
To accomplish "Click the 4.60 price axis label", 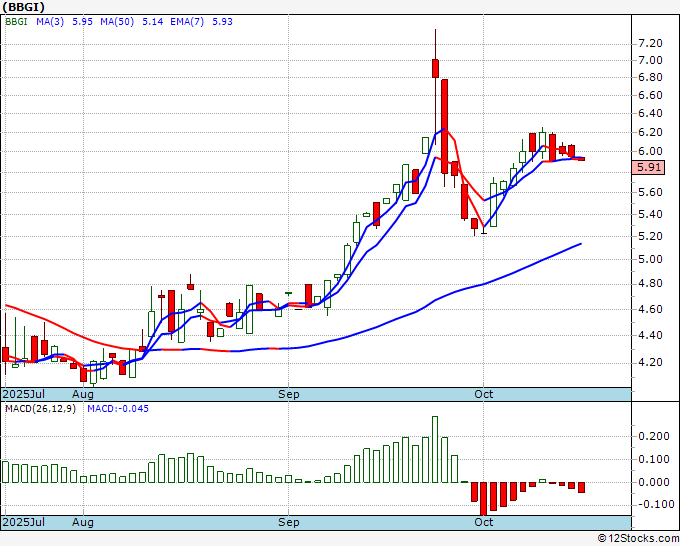I will tap(651, 309).
